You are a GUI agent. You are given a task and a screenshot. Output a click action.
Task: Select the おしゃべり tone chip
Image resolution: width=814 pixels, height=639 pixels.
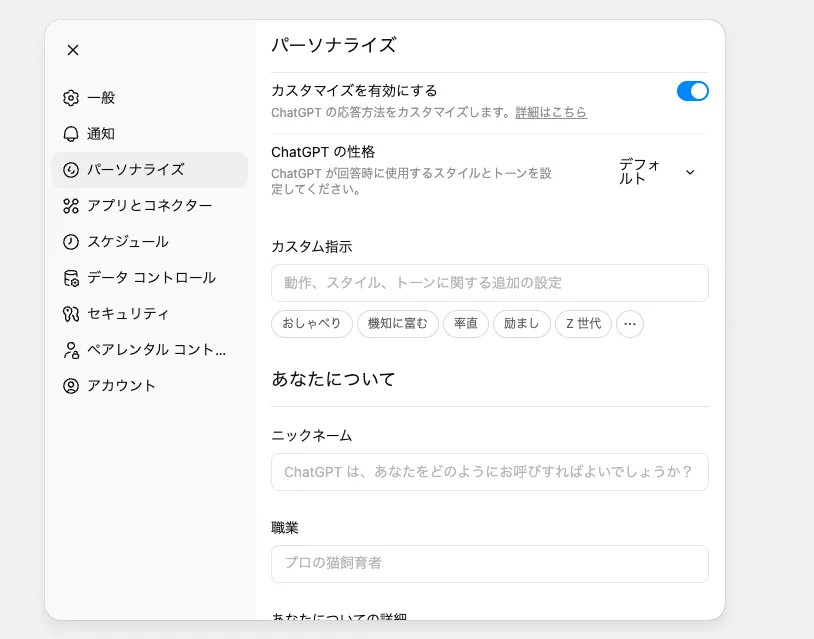point(312,324)
